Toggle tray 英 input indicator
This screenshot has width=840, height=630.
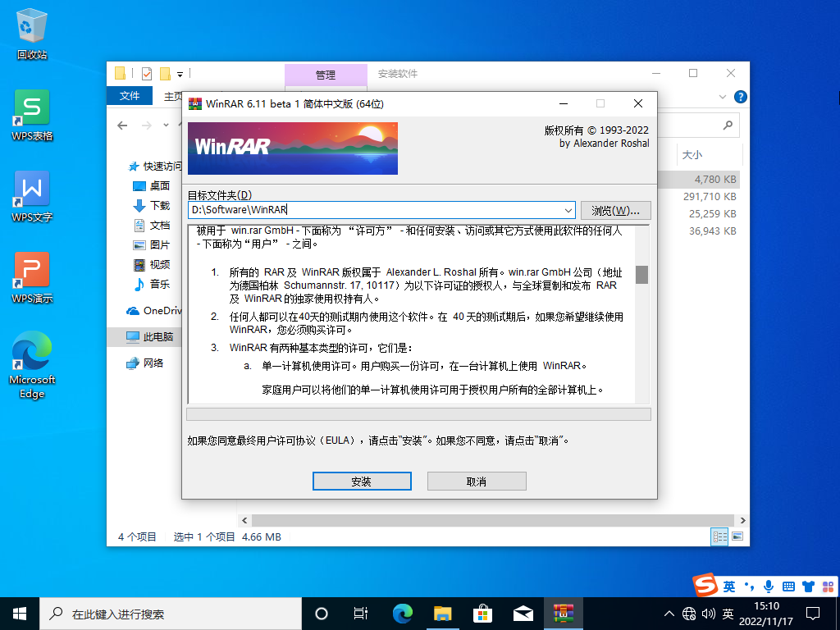(728, 614)
